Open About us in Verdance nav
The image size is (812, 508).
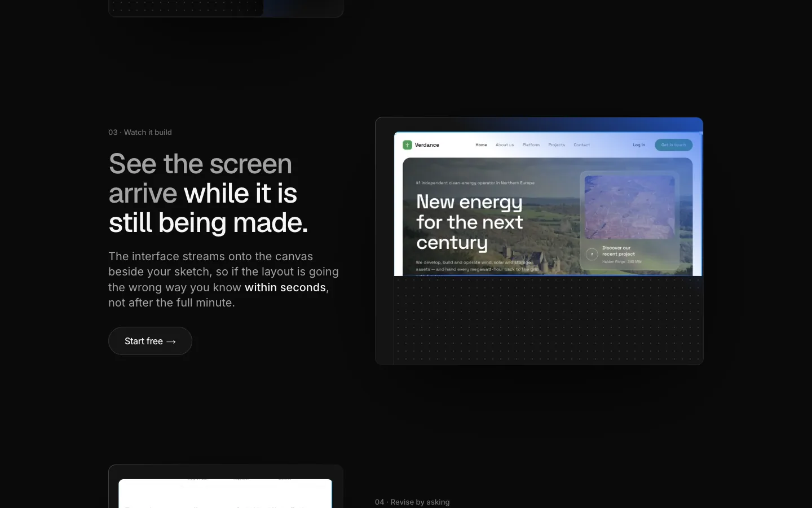(505, 145)
